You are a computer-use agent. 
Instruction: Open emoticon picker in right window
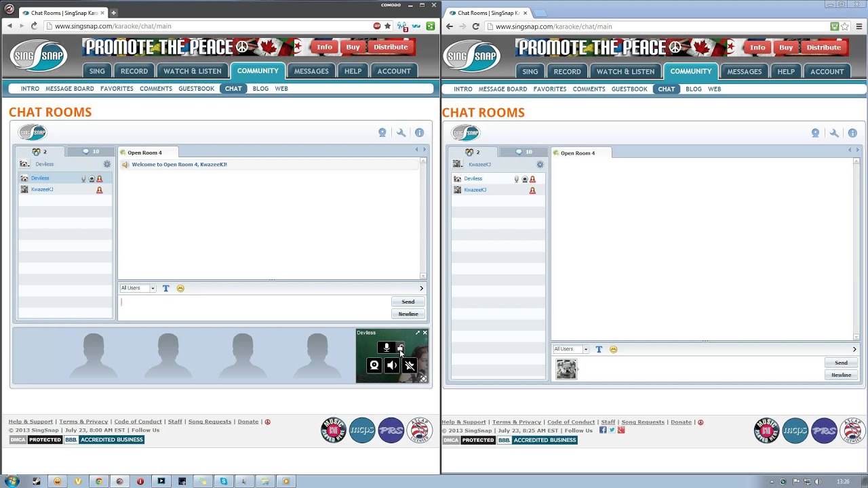[613, 349]
